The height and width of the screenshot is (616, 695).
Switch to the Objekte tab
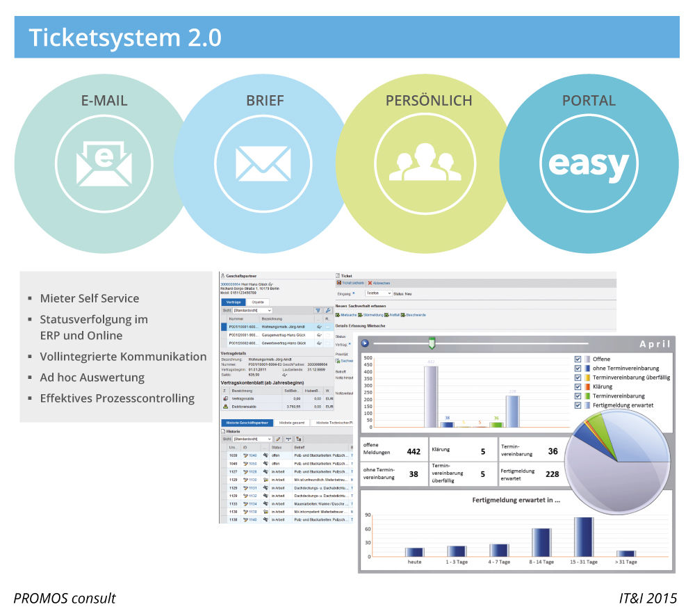click(x=258, y=302)
